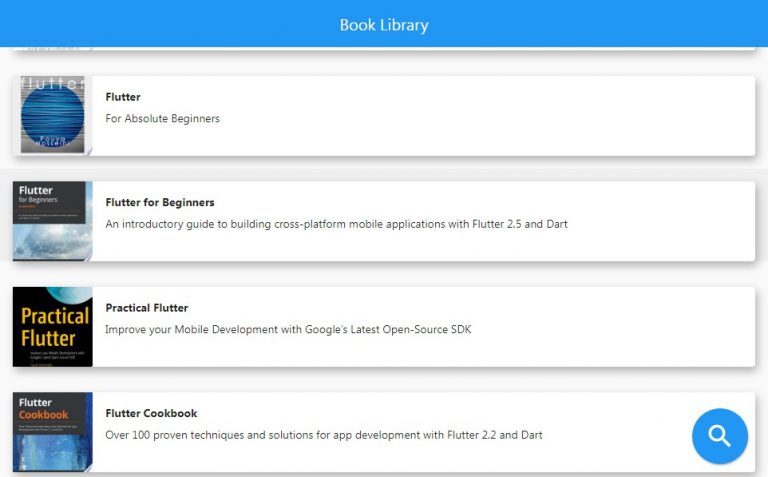The height and width of the screenshot is (477, 768).
Task: Click the 'Flutter Cookbook' title text
Action: pyautogui.click(x=151, y=413)
